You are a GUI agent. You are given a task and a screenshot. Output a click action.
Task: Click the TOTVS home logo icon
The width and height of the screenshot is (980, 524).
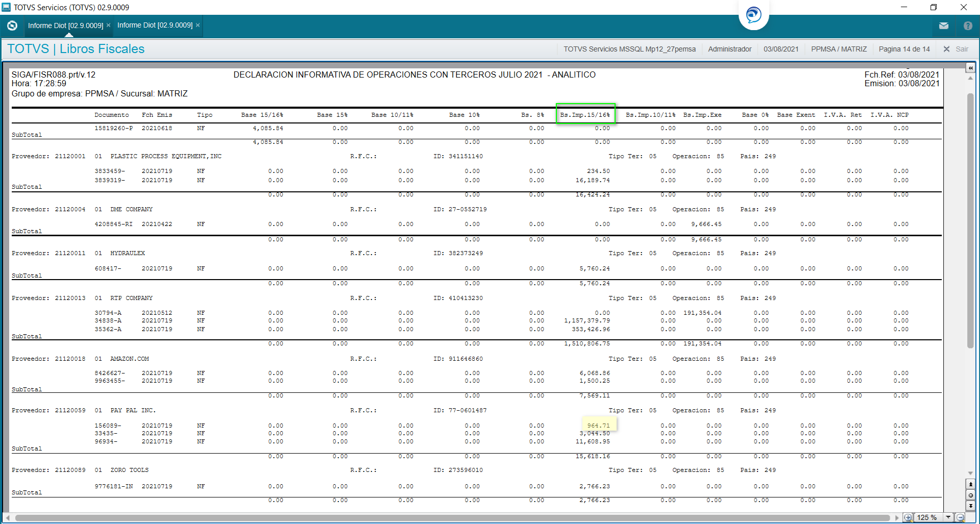(12, 26)
